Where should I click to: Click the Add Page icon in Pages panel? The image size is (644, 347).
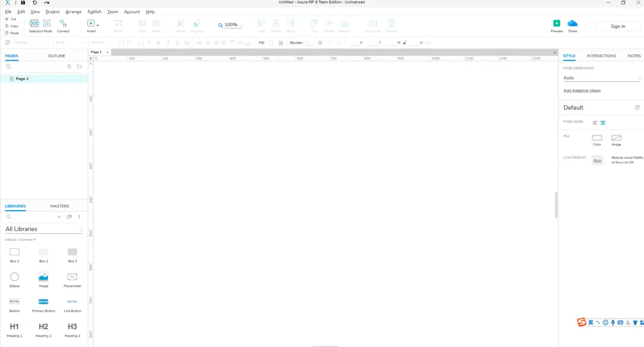click(69, 66)
